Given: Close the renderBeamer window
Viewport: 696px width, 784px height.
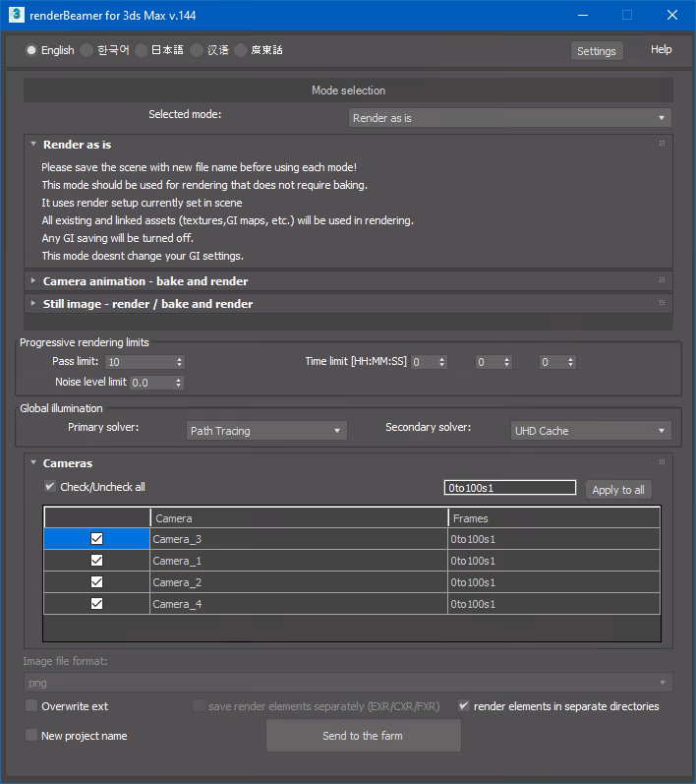Looking at the screenshot, I should click(x=672, y=15).
